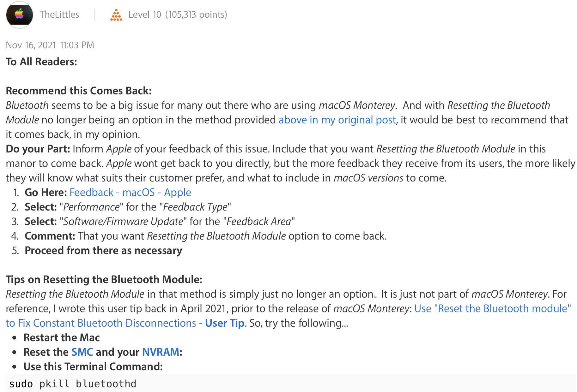This screenshot has width=577, height=392.
Task: Click "Proceed from there as necessary" list item
Action: [103, 251]
